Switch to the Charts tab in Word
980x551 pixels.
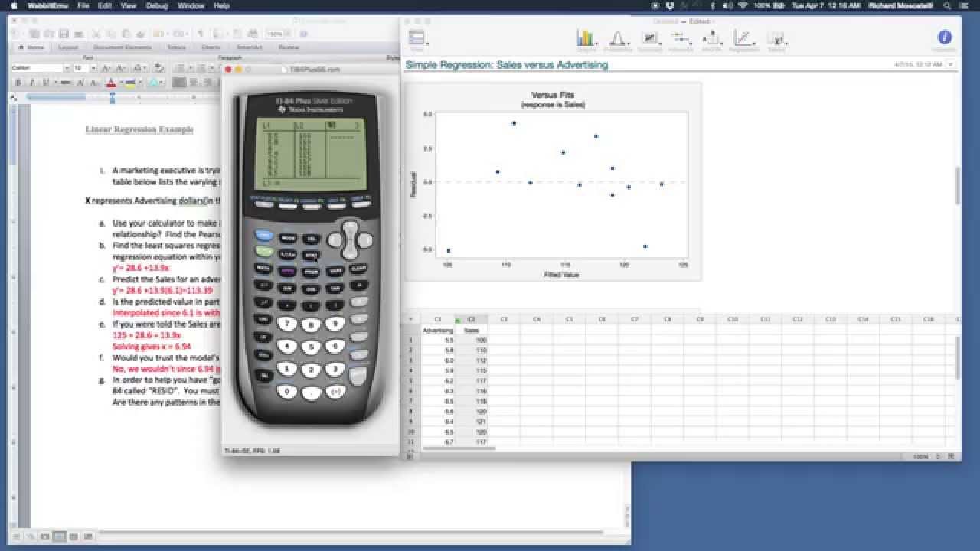(x=211, y=47)
